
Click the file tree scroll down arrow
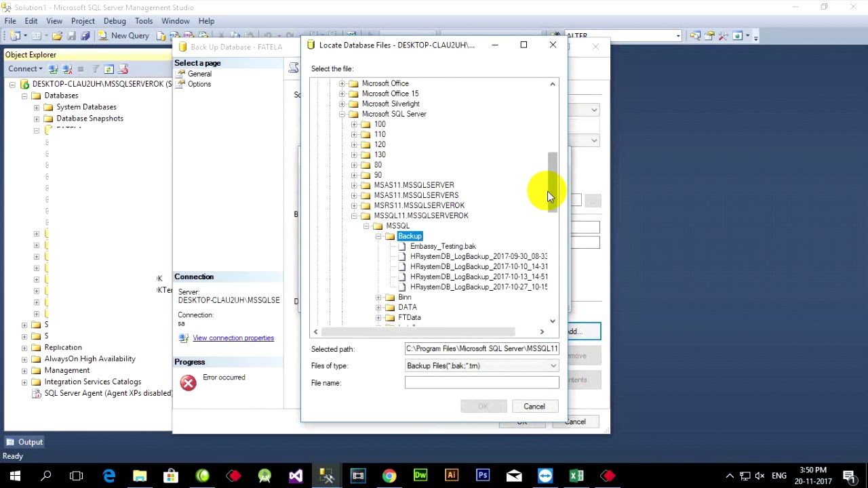click(x=553, y=321)
